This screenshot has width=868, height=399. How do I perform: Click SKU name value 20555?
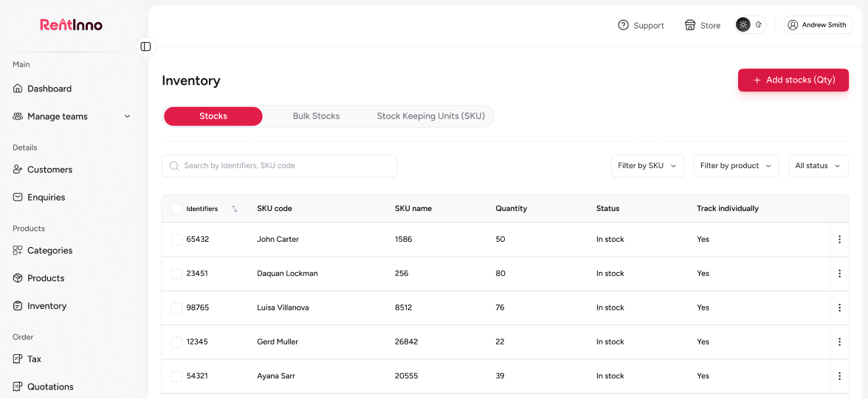(406, 376)
